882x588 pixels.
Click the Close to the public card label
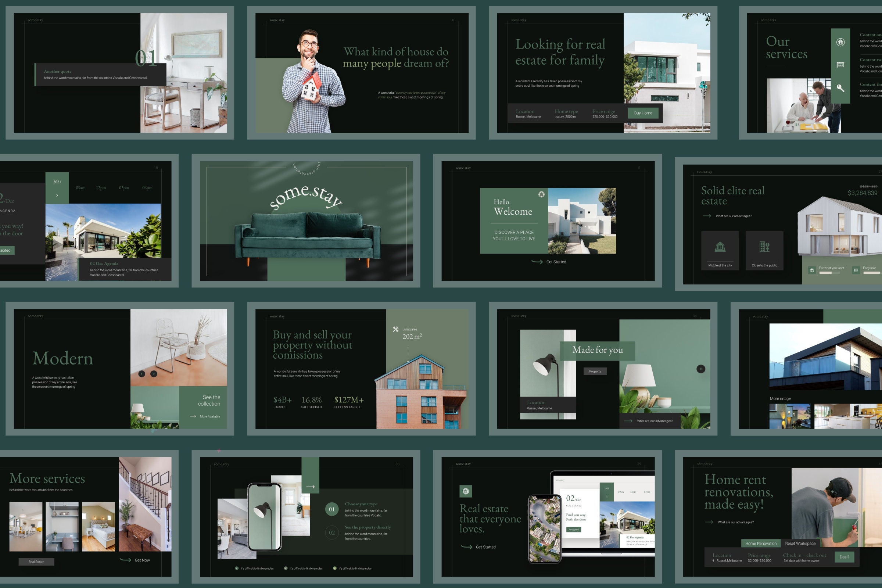765,265
